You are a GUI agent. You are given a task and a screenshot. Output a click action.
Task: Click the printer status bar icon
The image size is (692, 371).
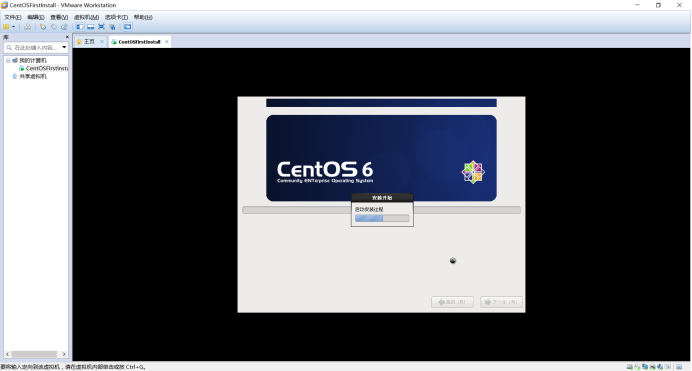[x=652, y=367]
